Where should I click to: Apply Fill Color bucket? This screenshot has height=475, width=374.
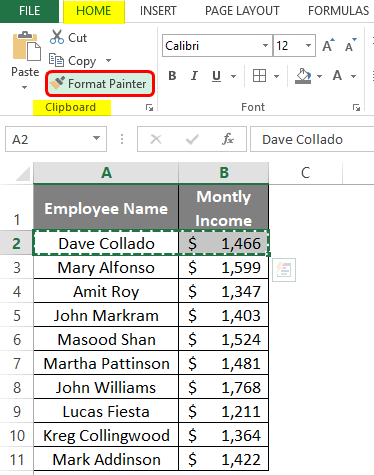(303, 76)
